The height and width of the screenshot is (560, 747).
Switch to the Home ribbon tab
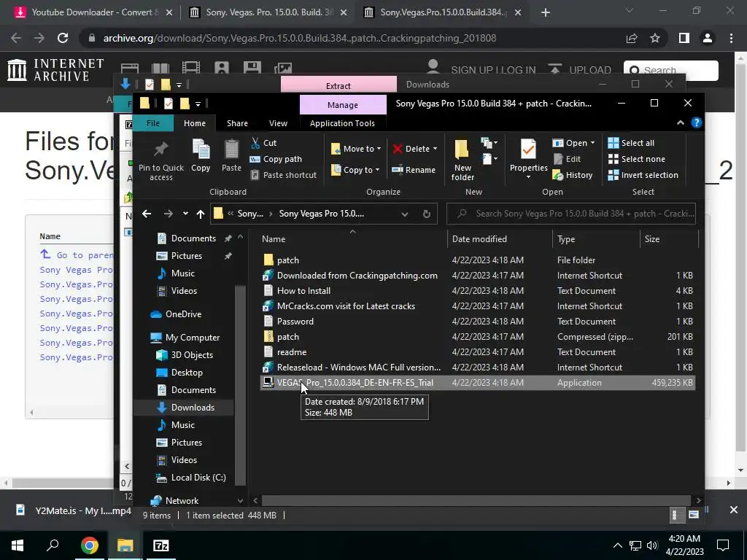tap(195, 122)
